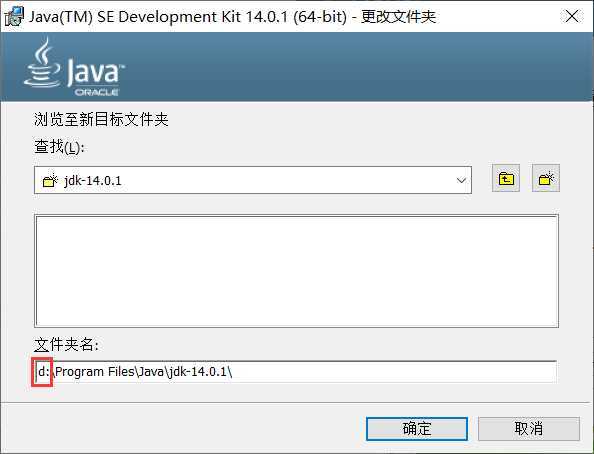Screen dimensions: 594x454
Task: Create a new folder via toolbar icon
Action: (546, 178)
